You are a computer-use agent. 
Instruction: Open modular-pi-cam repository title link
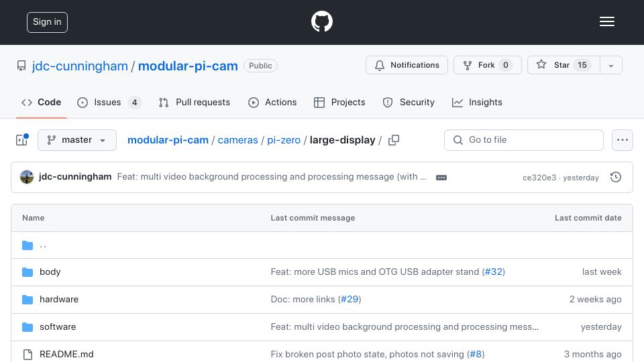tap(188, 66)
